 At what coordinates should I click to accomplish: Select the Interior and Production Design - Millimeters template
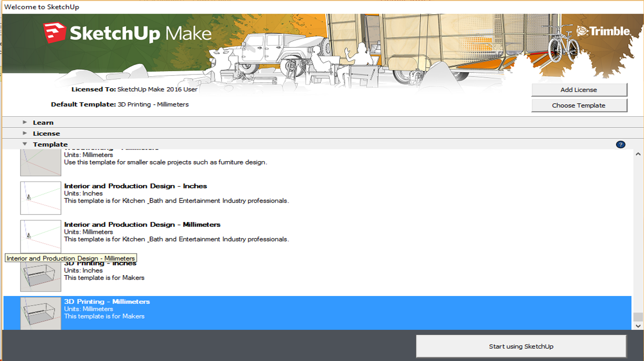[x=188, y=231]
